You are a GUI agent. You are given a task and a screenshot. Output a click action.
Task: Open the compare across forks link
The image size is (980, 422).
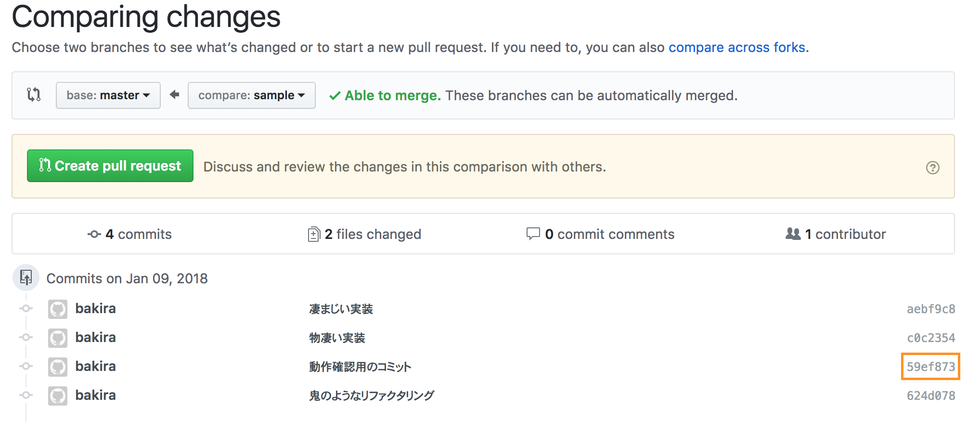tap(736, 47)
